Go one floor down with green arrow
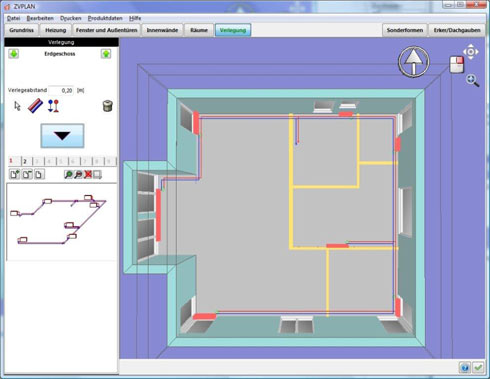 [x=14, y=54]
